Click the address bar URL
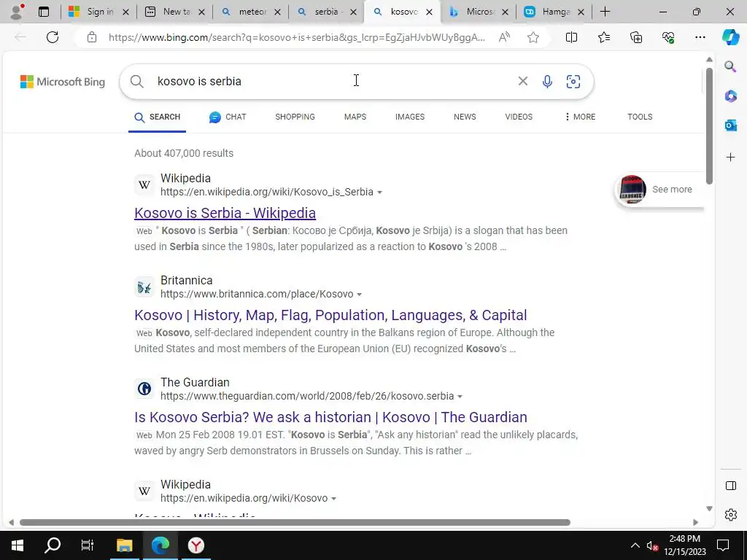 (296, 37)
